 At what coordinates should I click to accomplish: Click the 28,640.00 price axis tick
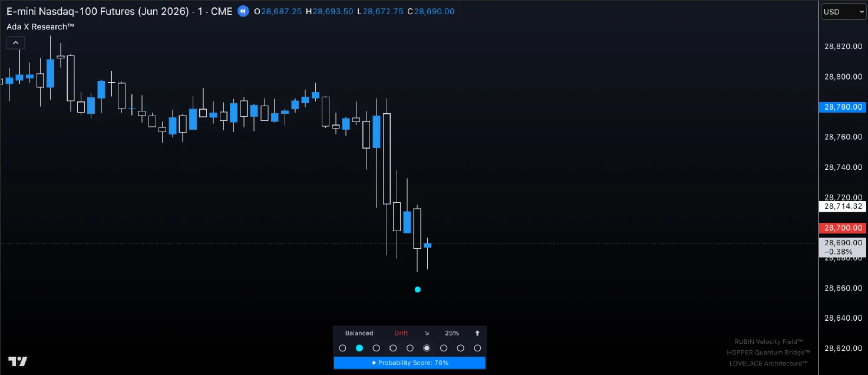(x=843, y=318)
